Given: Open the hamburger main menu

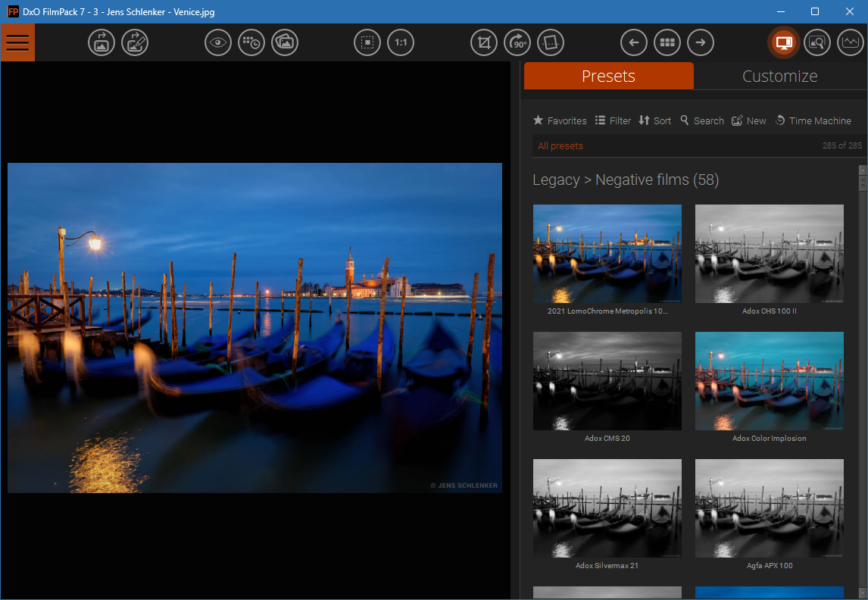Looking at the screenshot, I should coord(17,42).
